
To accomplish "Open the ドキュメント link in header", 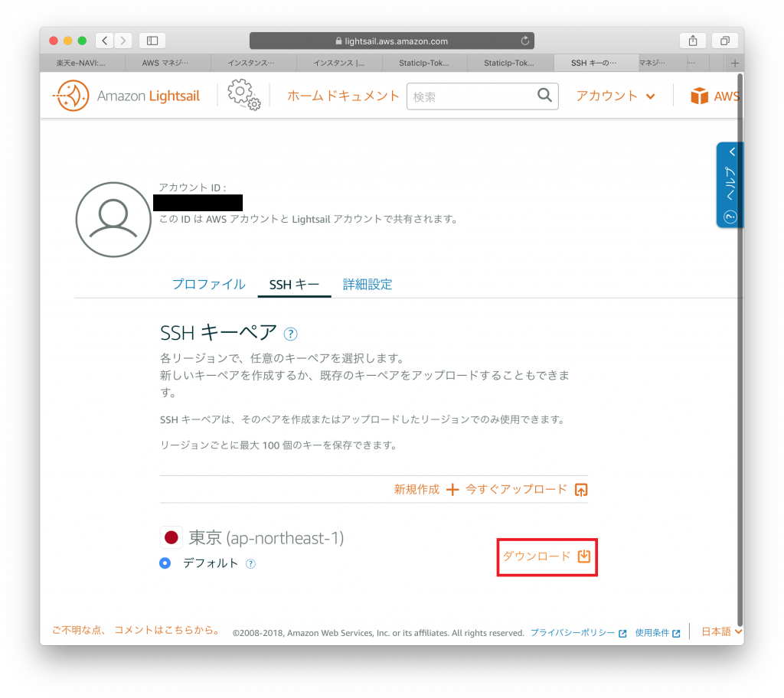I will 363,96.
